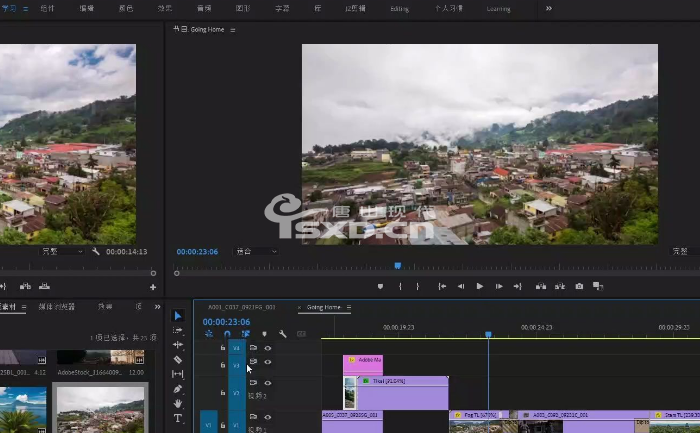Viewport: 700px width, 433px height.
Task: Select the Hand tool
Action: [x=178, y=404]
